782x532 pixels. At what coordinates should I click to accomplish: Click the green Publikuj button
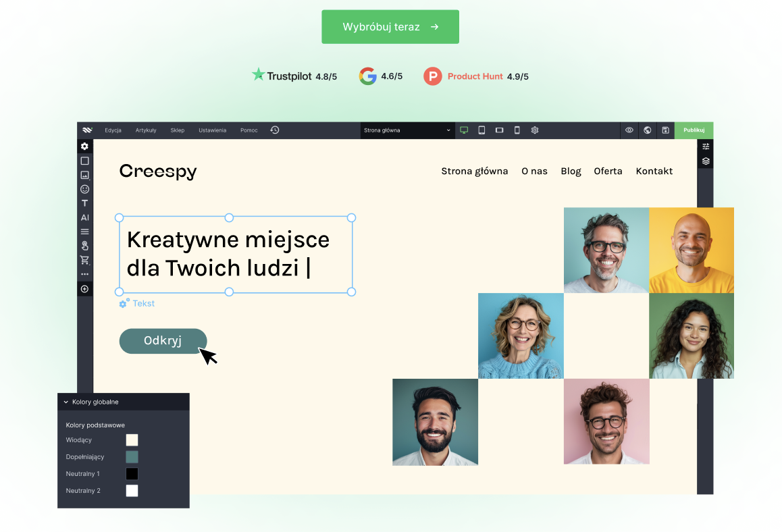pyautogui.click(x=693, y=130)
